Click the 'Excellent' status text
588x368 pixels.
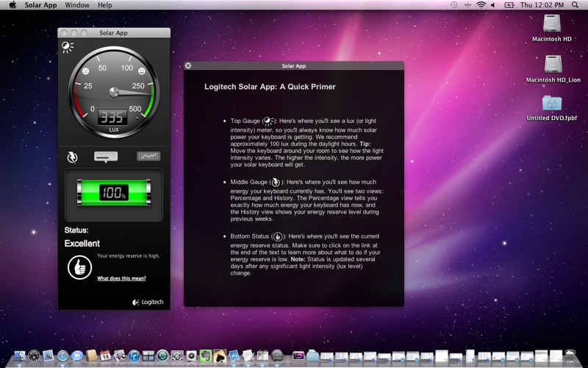[x=82, y=244]
